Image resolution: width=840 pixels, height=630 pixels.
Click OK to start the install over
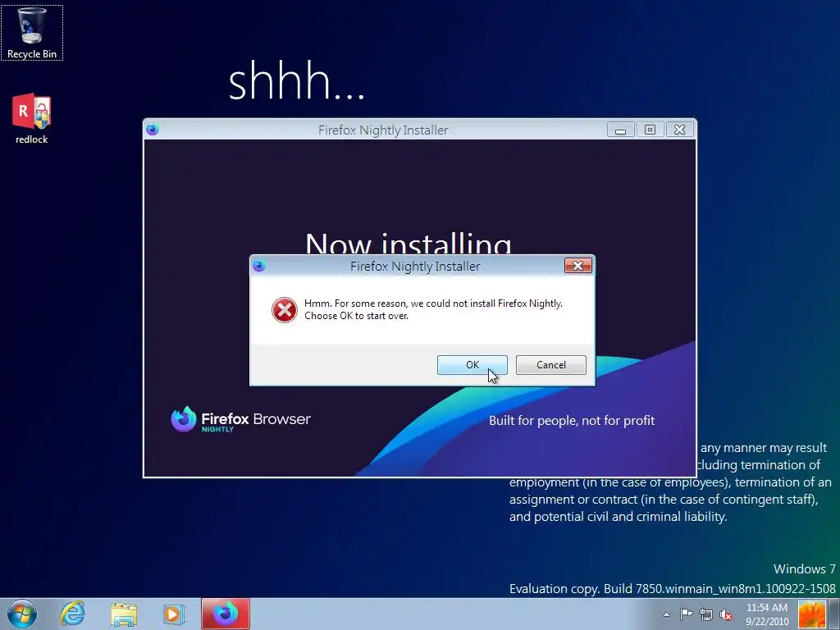point(472,365)
